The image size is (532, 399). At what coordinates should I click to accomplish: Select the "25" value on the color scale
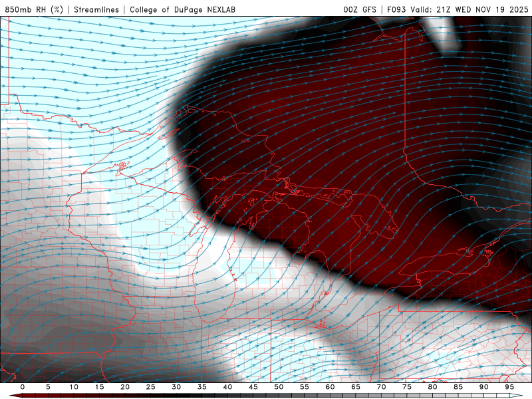point(151,387)
